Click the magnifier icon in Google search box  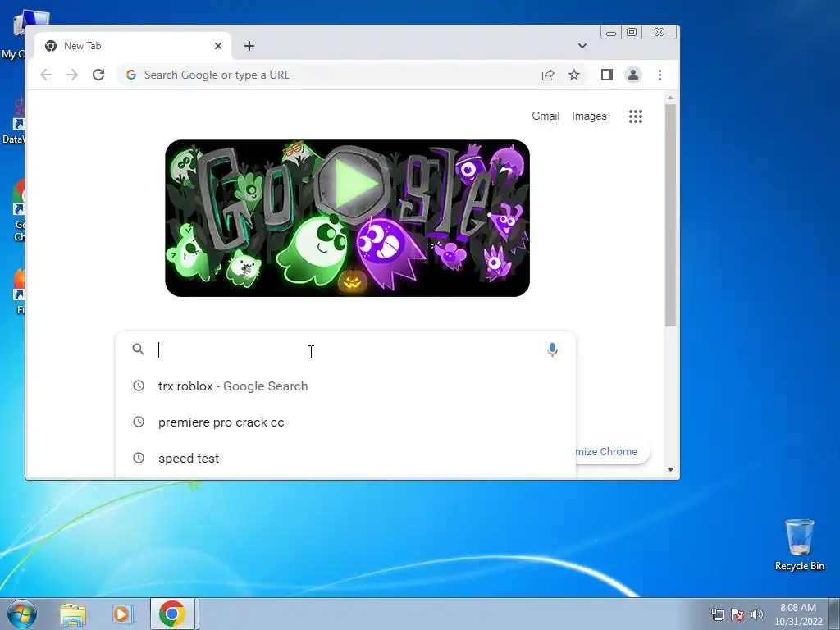click(x=138, y=349)
